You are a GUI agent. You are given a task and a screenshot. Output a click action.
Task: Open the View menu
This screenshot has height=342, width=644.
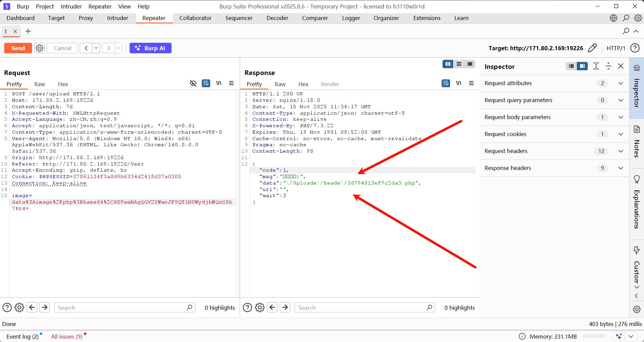[x=124, y=6]
